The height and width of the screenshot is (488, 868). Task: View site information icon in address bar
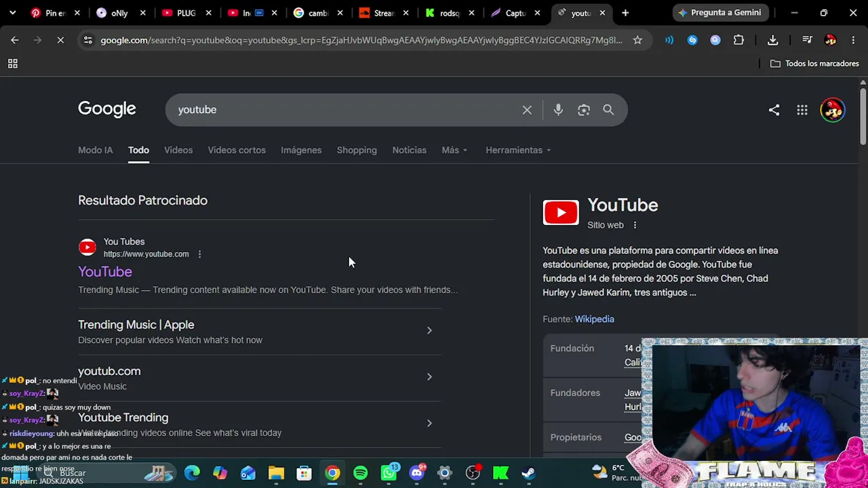pyautogui.click(x=87, y=40)
